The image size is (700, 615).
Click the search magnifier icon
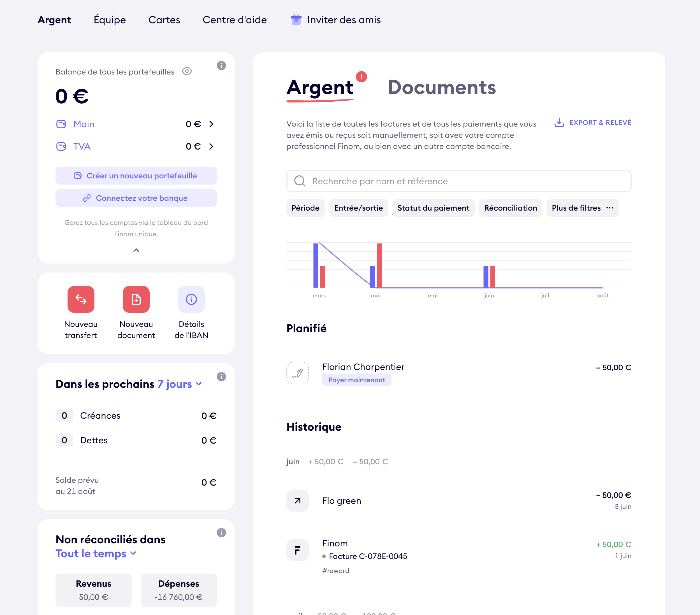[300, 181]
